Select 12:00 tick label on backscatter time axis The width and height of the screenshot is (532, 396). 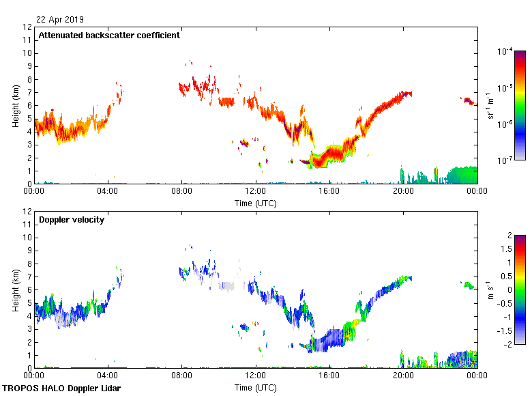(x=255, y=192)
